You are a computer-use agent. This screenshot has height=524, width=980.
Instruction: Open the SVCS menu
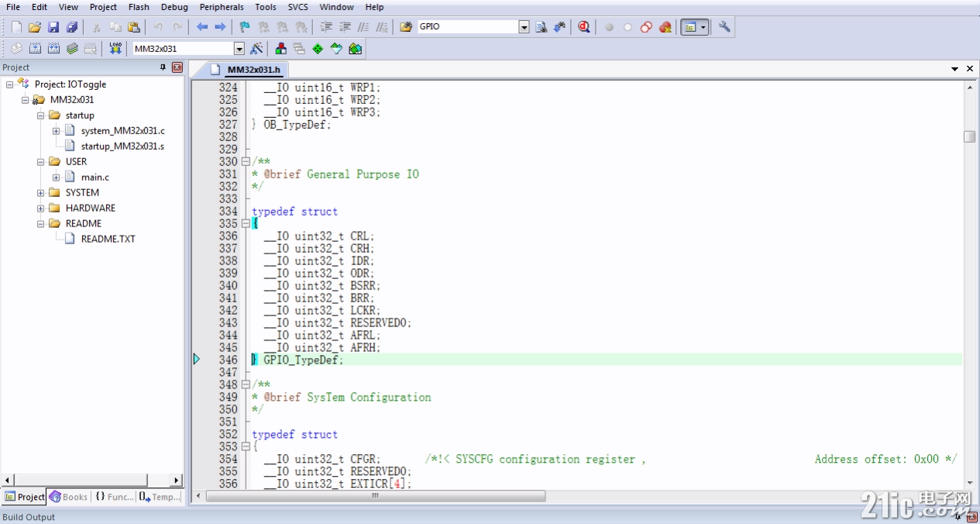297,7
